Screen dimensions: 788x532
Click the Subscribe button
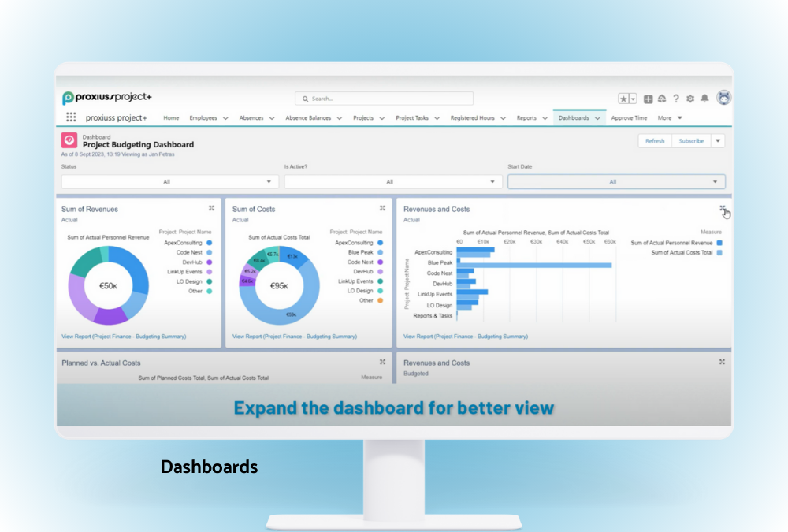coord(691,141)
